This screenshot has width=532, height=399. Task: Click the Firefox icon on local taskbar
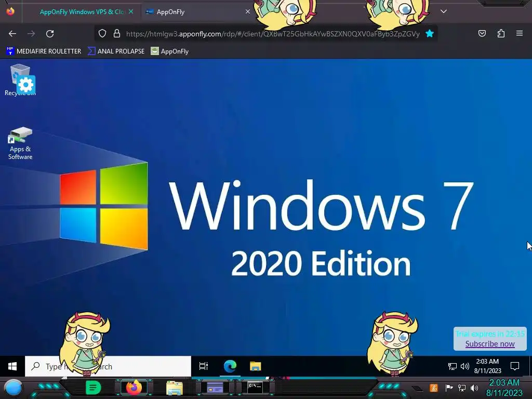[134, 388]
